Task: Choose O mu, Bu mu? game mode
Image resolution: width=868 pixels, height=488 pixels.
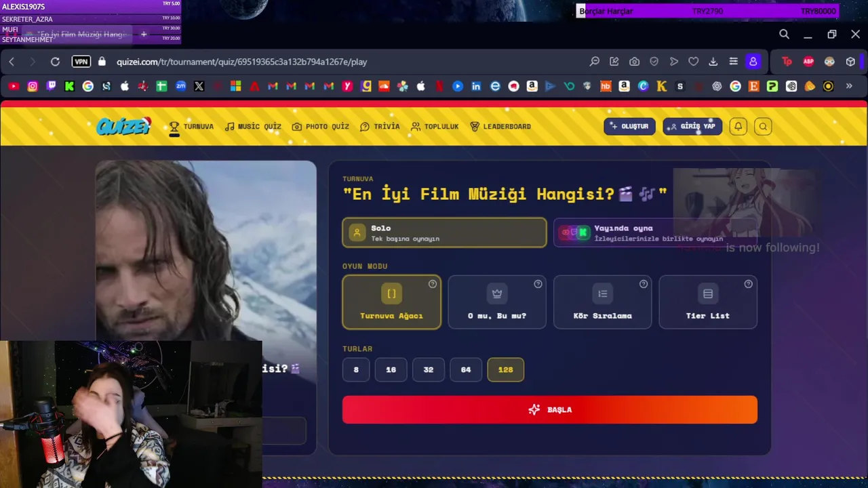Action: (497, 302)
